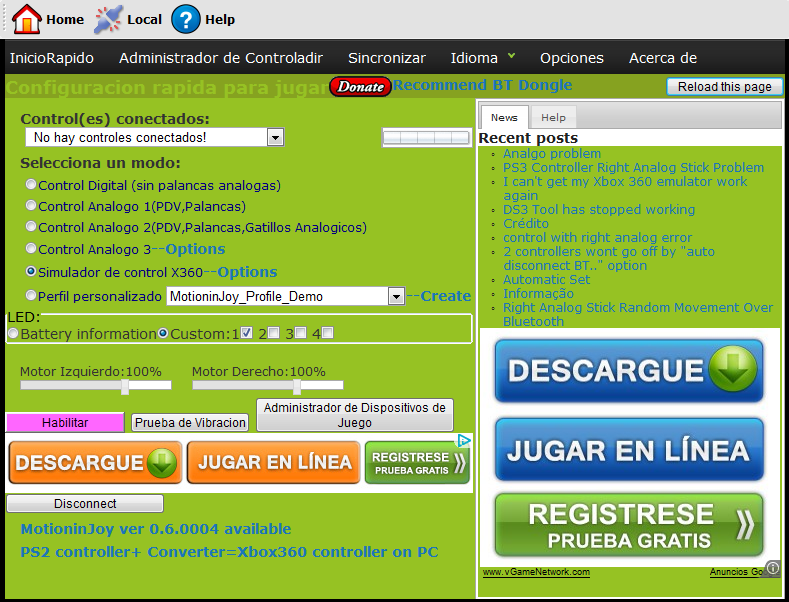The width and height of the screenshot is (789, 602).
Task: Select Control Analogo 2 radio button
Action: click(x=31, y=227)
